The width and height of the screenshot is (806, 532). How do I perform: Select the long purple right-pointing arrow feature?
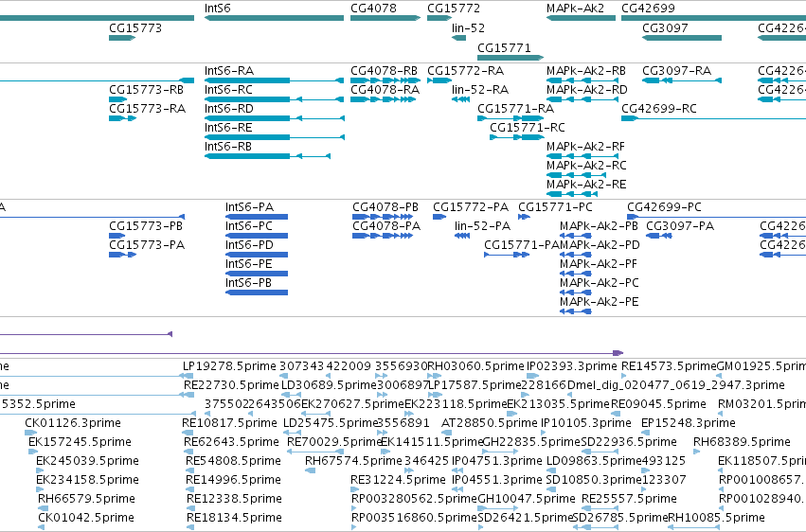pyautogui.click(x=312, y=353)
